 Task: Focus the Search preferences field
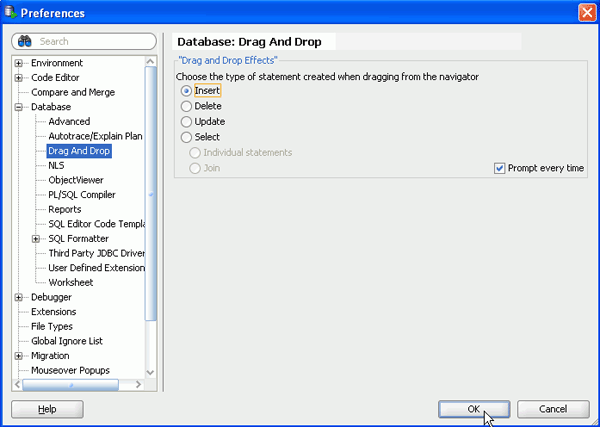[84, 41]
